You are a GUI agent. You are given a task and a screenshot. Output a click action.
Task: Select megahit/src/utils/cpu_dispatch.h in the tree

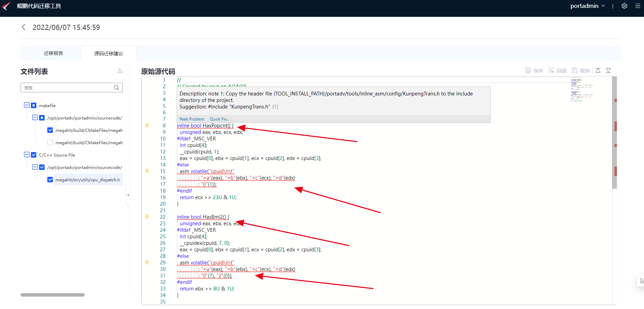click(88, 180)
